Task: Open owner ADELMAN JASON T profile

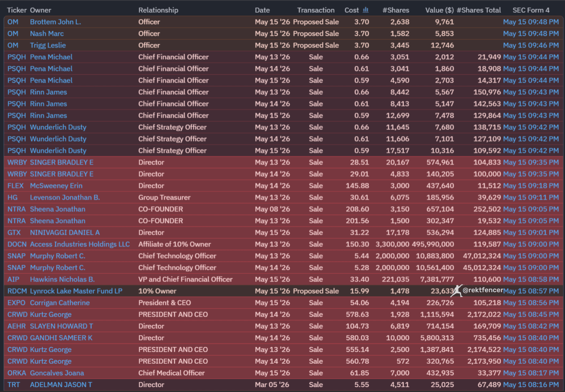Action: click(x=61, y=384)
